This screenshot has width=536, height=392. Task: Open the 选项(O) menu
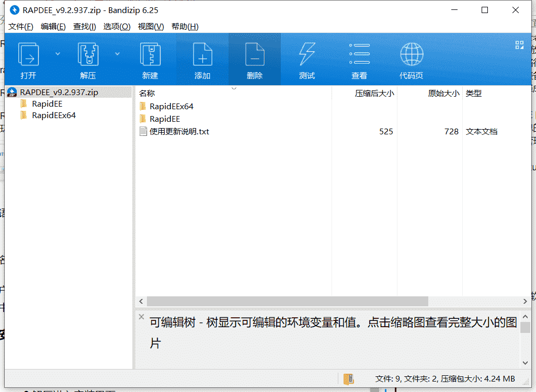pos(117,27)
